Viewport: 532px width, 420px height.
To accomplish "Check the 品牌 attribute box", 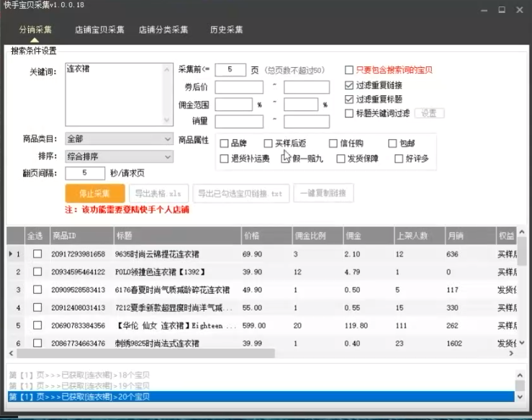I will 224,143.
